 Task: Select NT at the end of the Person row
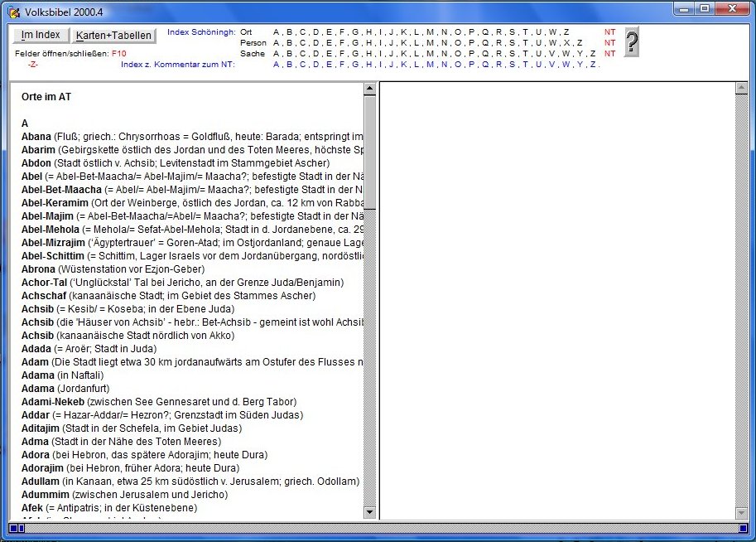610,42
